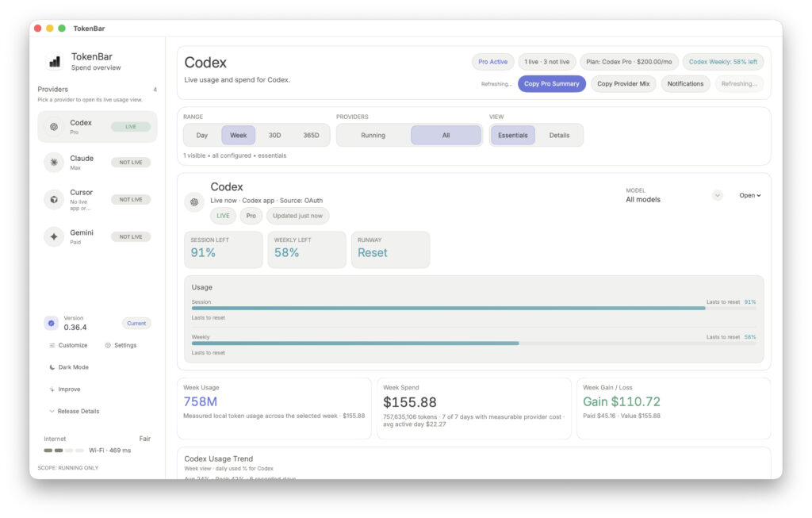Click the NOT LIVE badge beside Claude

coord(131,163)
